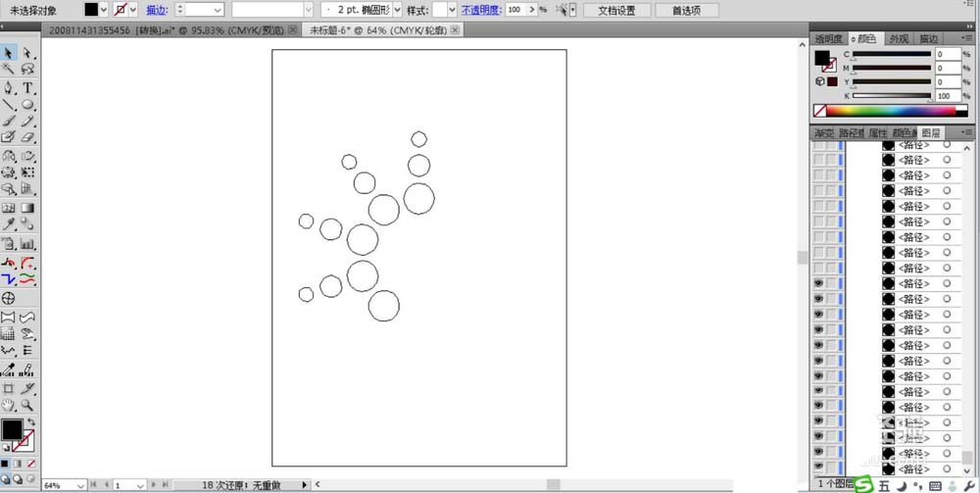Viewport: 980px width, 493px height.
Task: Select the Blend tool
Action: tap(27, 223)
